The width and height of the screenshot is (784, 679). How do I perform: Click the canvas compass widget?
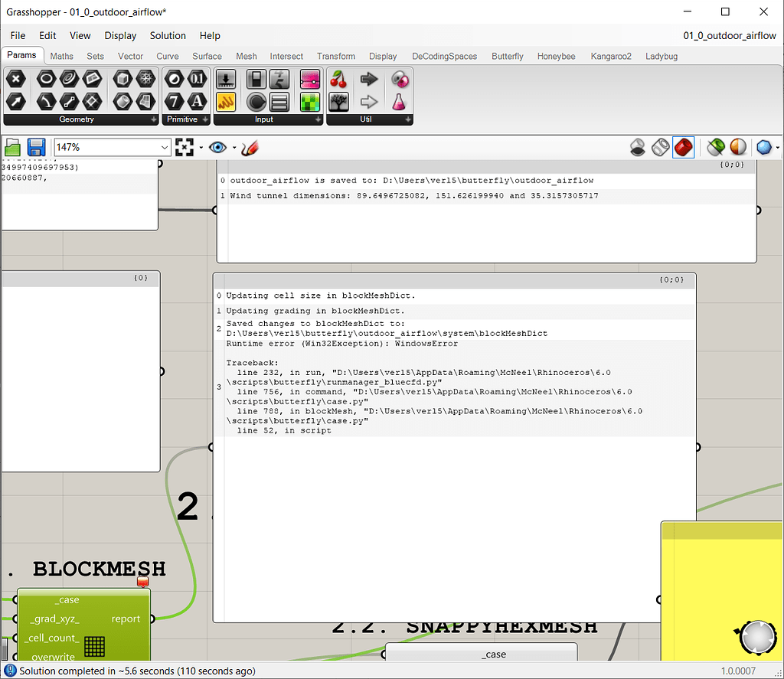click(x=757, y=636)
